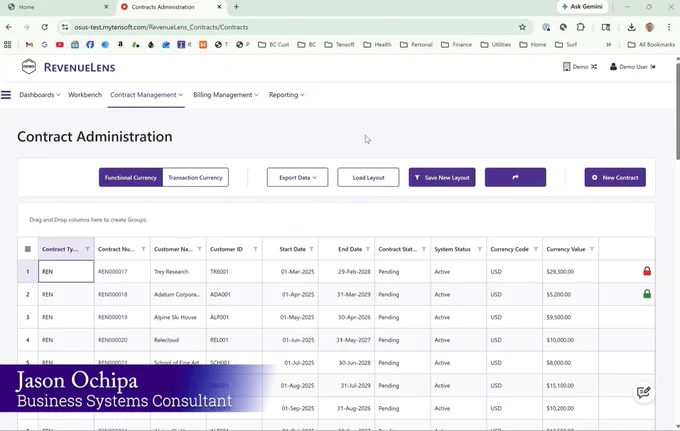Filter the Customer ID column
Viewport: 680px width, 431px height.
coord(255,249)
